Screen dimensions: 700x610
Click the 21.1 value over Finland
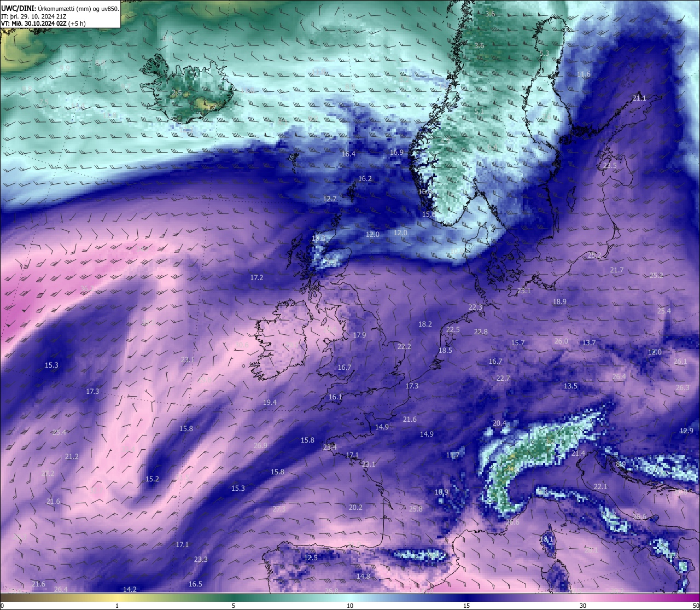pos(639,98)
